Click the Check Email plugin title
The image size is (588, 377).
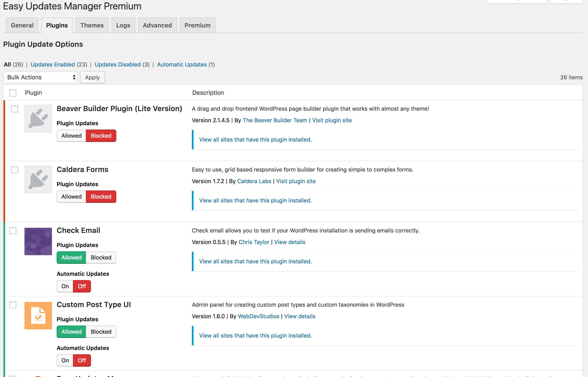coord(78,230)
